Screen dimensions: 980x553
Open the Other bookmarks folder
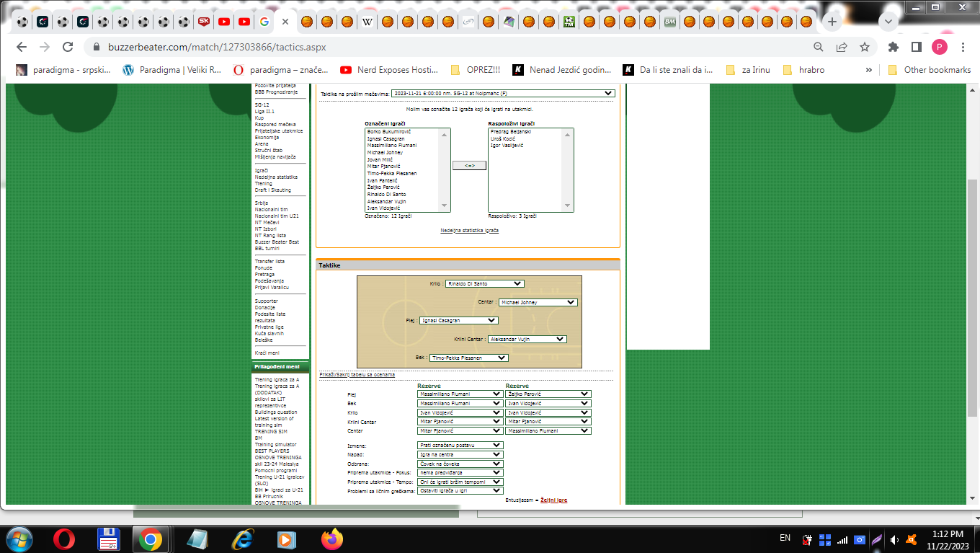[930, 70]
